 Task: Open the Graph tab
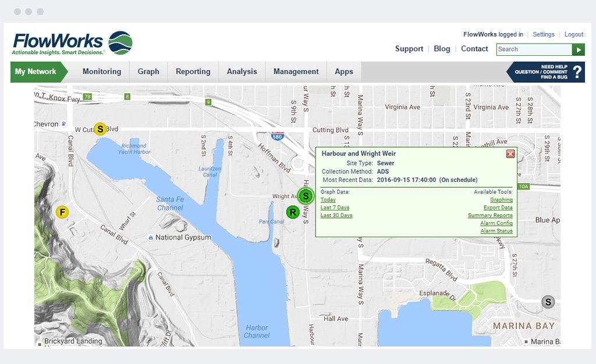tap(148, 72)
